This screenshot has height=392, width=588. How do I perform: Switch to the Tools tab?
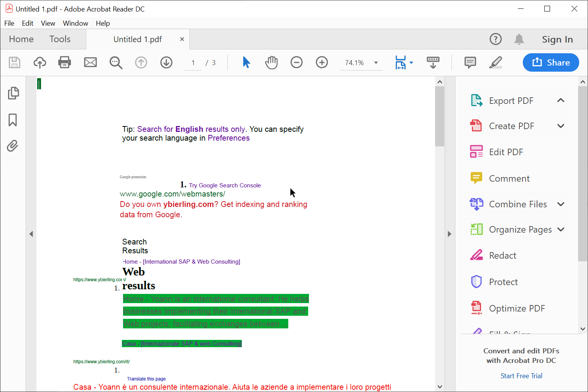tap(60, 39)
